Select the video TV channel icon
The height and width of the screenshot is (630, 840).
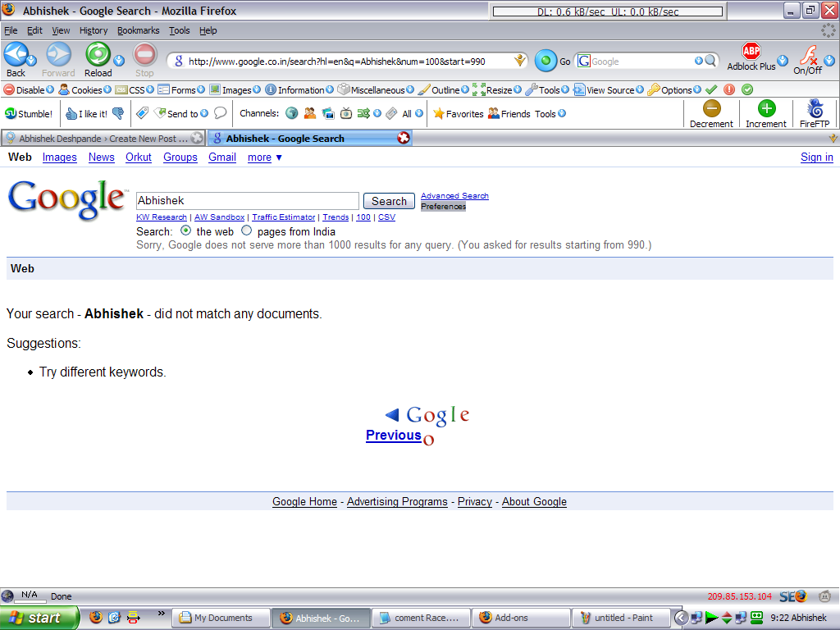pos(346,113)
